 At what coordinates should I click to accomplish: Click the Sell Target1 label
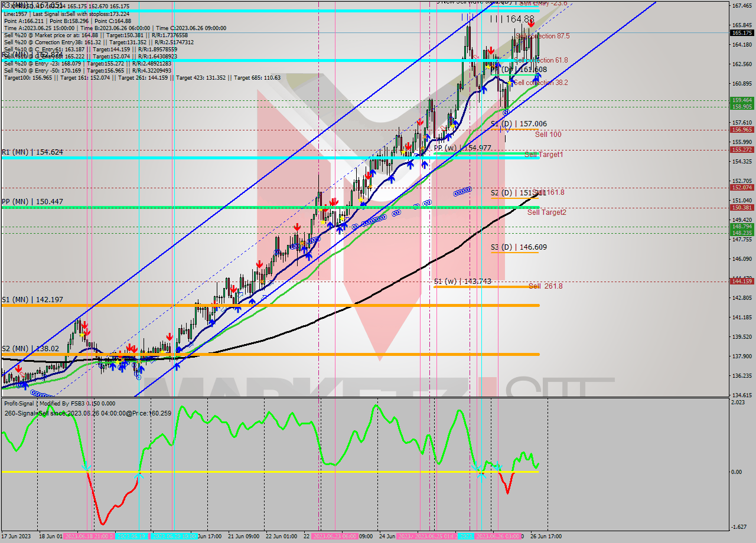(x=544, y=155)
